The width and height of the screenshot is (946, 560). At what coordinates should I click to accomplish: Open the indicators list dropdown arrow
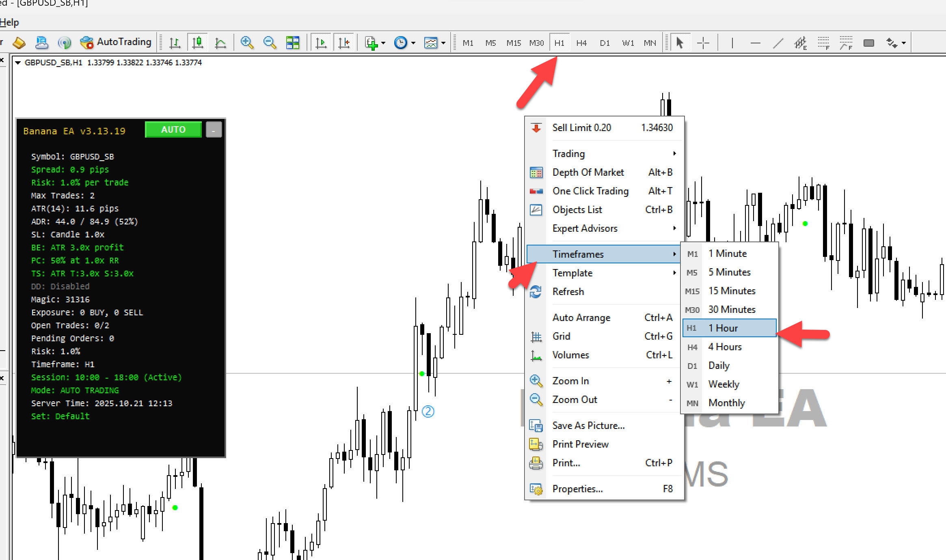coord(383,43)
